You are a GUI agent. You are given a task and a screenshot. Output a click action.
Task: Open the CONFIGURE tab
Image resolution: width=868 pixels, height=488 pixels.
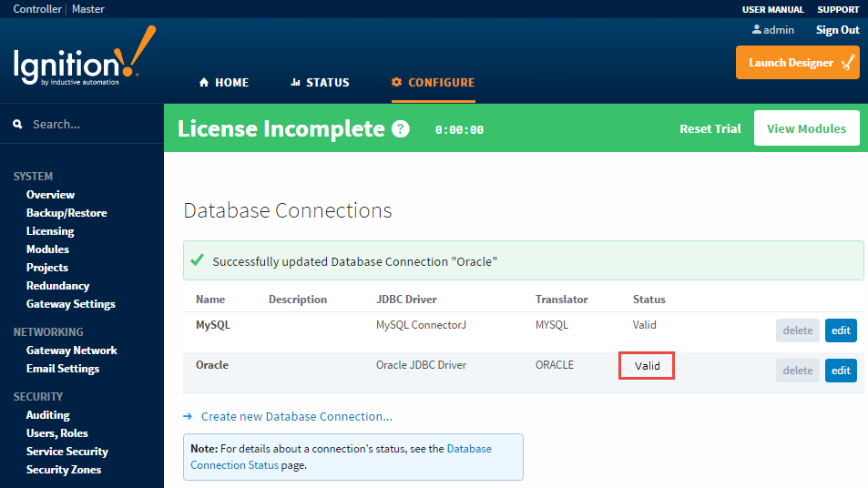433,83
